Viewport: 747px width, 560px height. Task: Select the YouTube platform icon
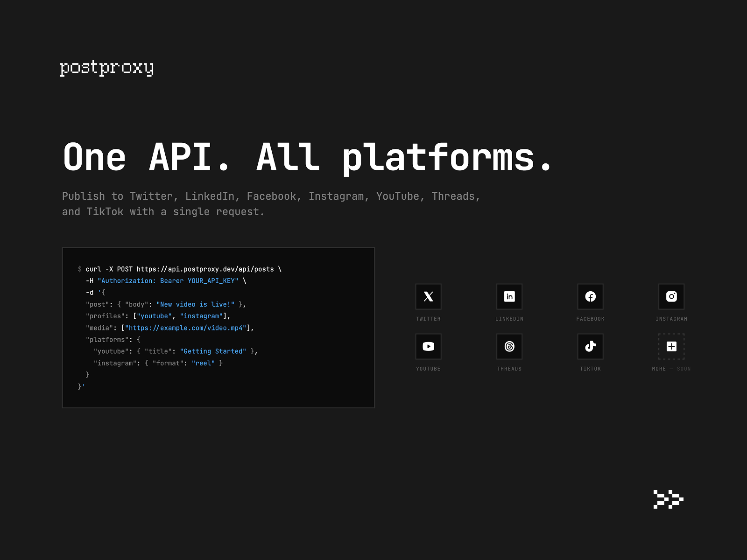428,346
